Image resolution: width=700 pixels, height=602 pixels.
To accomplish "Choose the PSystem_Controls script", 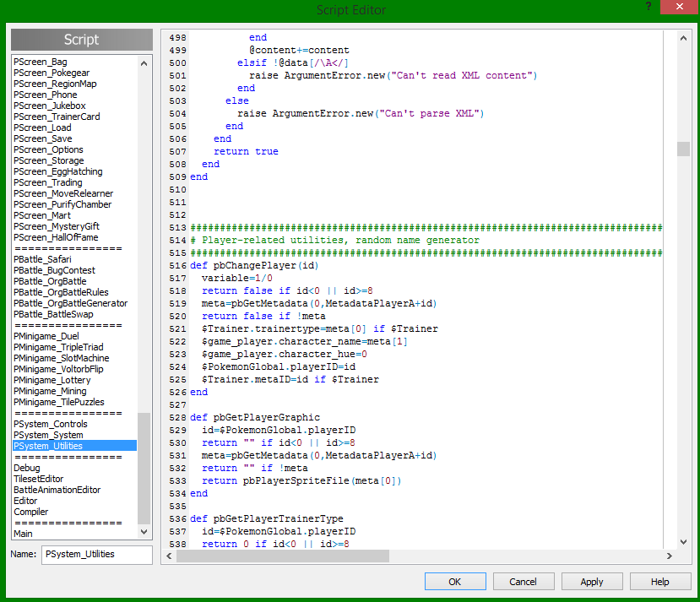I will [x=51, y=424].
